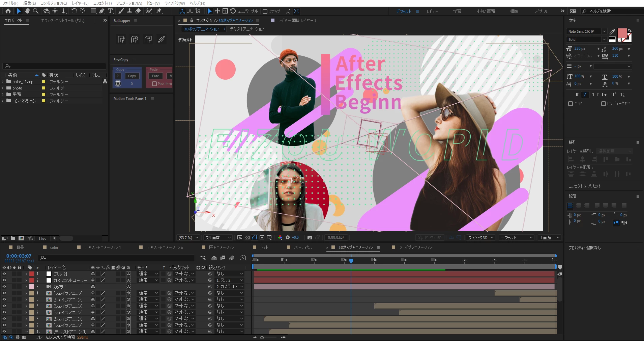644x341 pixels.
Task: Select the Rectangle shape tool
Action: point(93,11)
